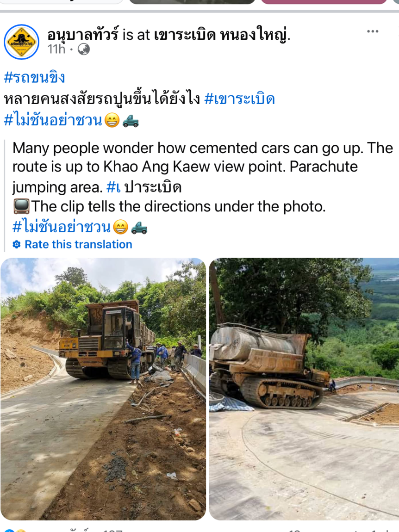Viewport: 399px width, 532px height.
Task: Tap the 11h post timestamp
Action: (56, 49)
